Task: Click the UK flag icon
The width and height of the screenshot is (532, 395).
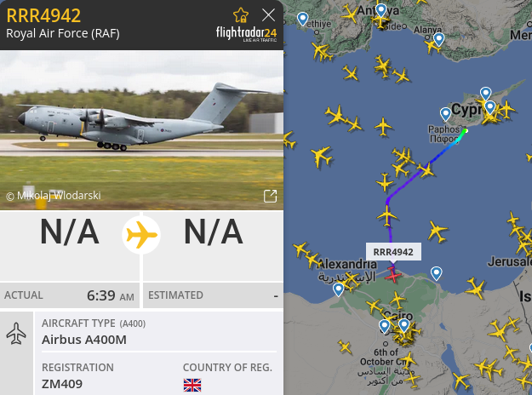Action: pyautogui.click(x=192, y=385)
